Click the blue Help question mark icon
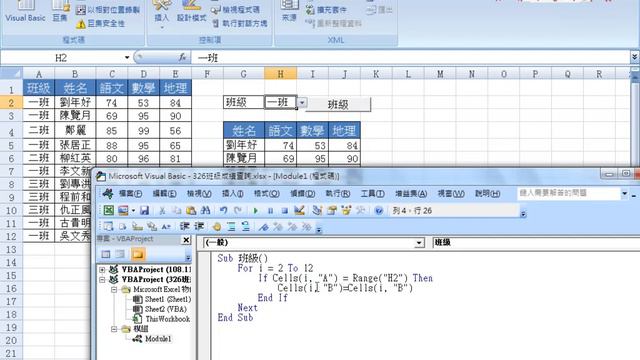 (378, 211)
